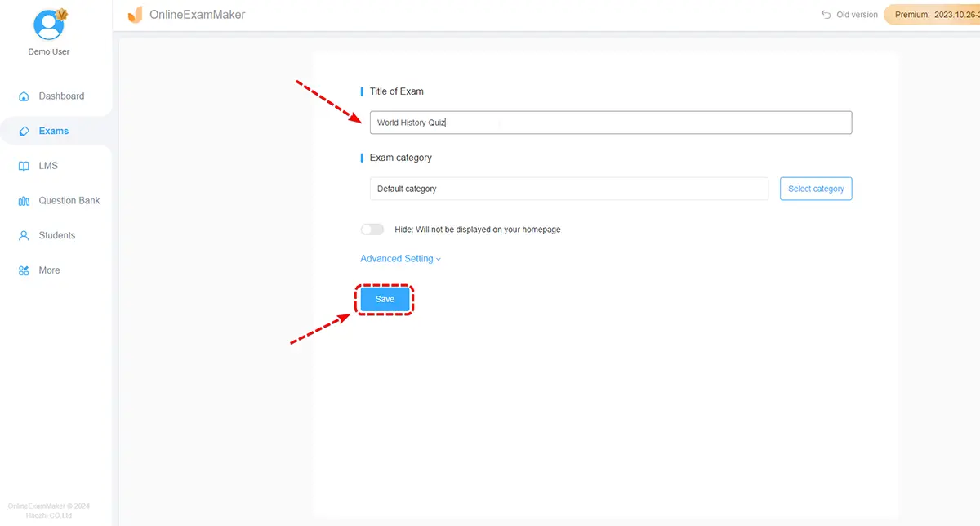Toggle the Hide from homepage switch
Screen dimensions: 980x526
372,230
